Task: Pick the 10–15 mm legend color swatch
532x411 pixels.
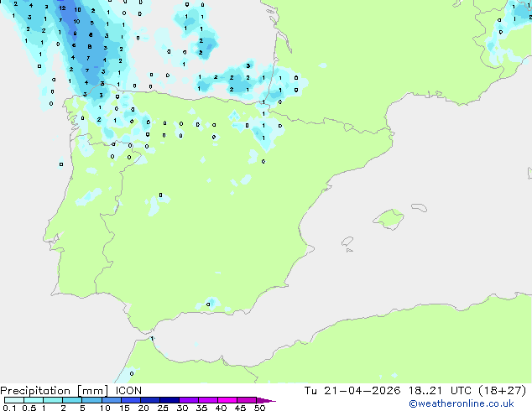Action: point(111,400)
